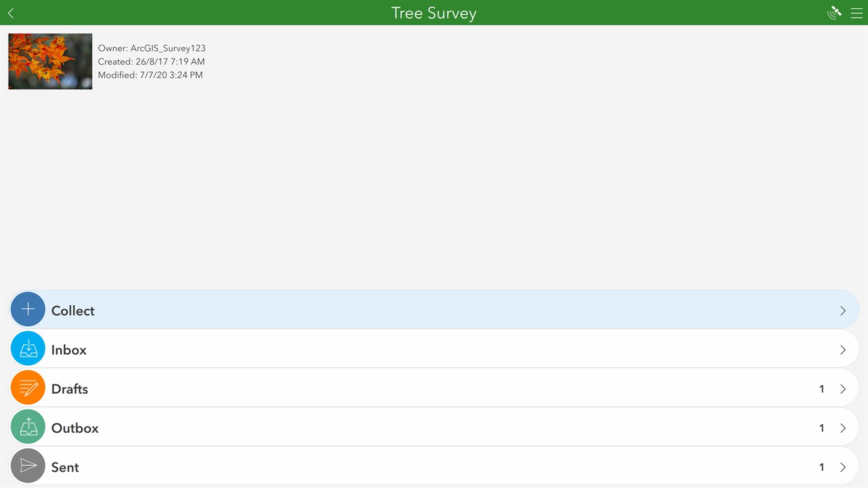Tap the Outbox upload icon
Image resolution: width=868 pixels, height=488 pixels.
click(x=27, y=427)
